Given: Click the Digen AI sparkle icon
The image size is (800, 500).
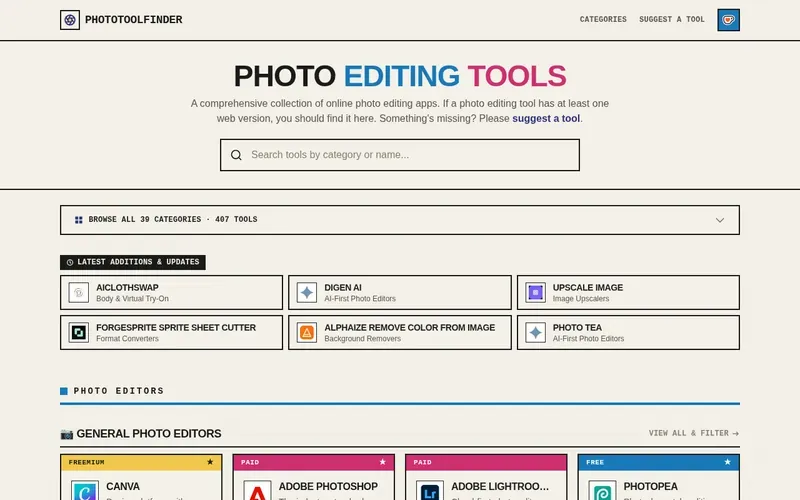Looking at the screenshot, I should pos(307,293).
